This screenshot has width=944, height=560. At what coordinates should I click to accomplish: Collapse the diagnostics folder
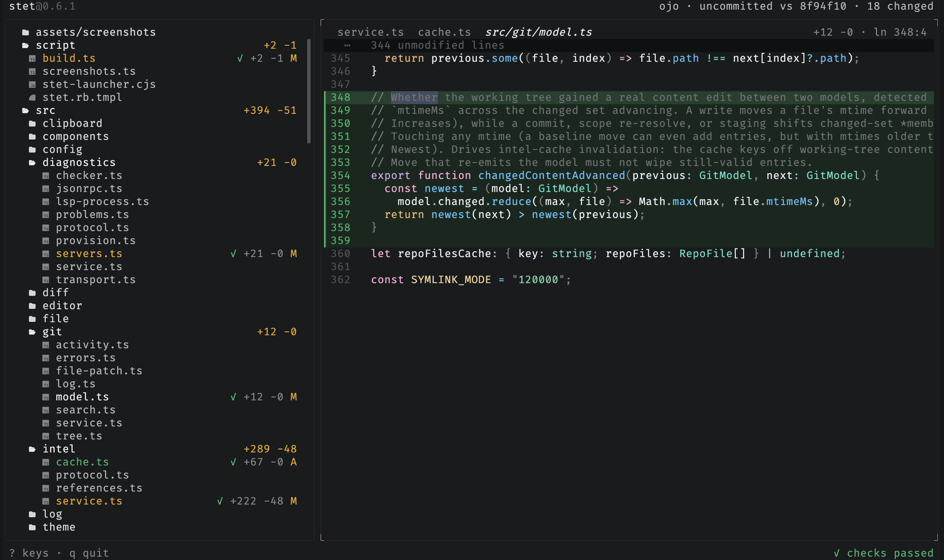coord(32,163)
